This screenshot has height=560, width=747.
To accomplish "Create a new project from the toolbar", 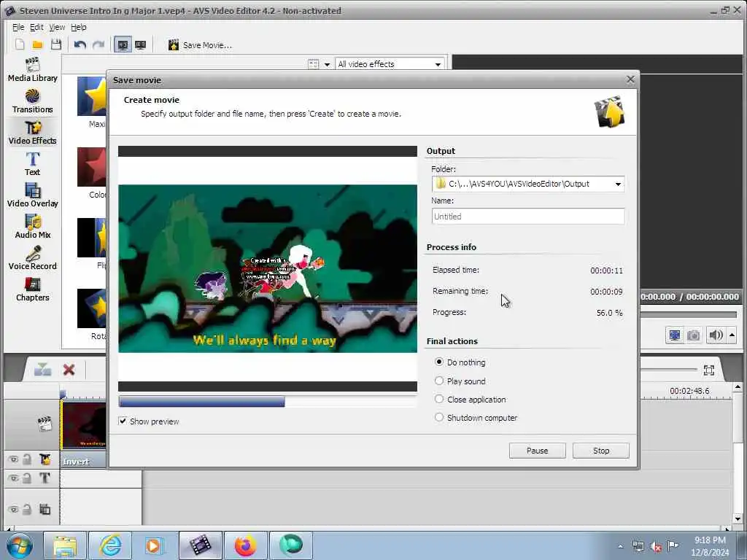I will click(20, 44).
